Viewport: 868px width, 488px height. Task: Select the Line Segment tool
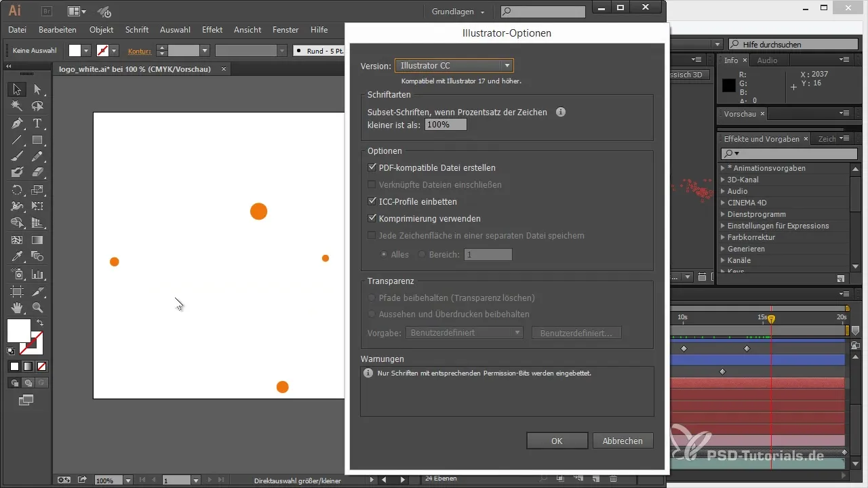pyautogui.click(x=17, y=140)
